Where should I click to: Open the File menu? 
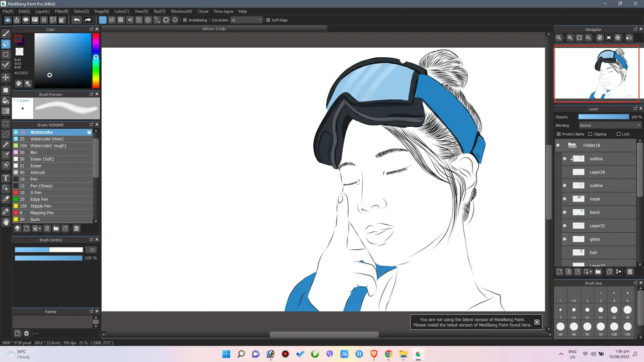(x=8, y=11)
